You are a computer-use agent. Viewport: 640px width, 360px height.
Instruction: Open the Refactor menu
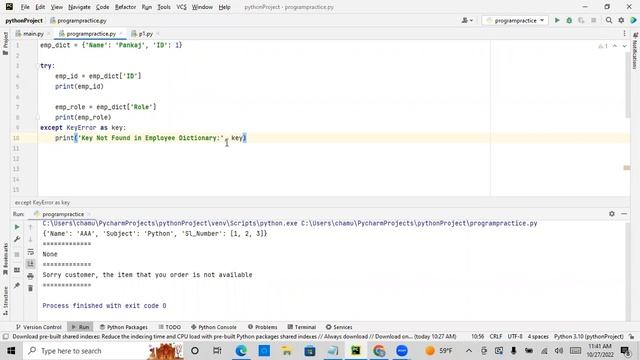tap(125, 7)
